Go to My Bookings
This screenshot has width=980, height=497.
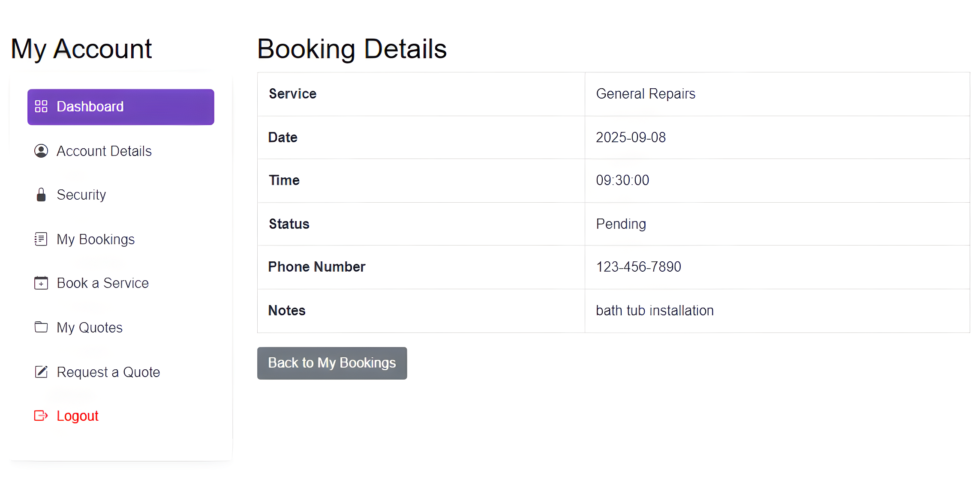coord(95,239)
